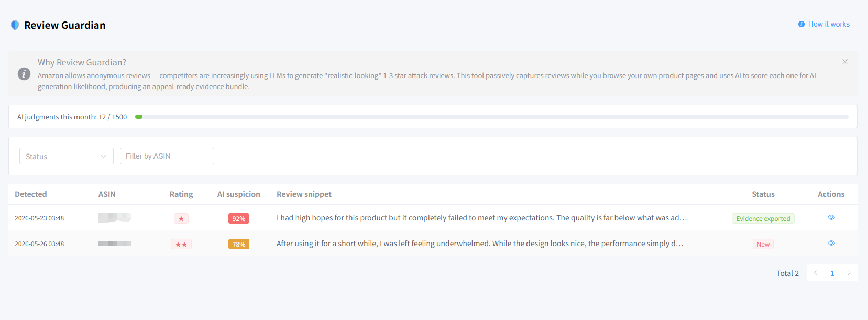View details of the 78% suspicion review

click(x=831, y=243)
